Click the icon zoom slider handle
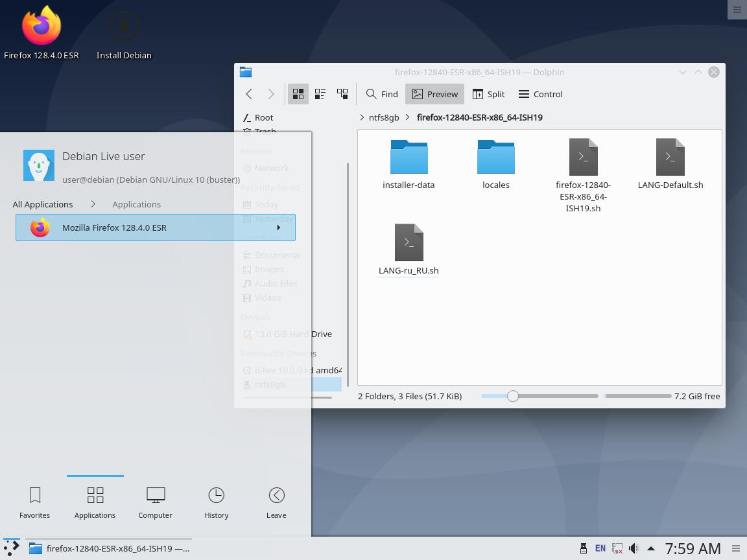 click(x=513, y=396)
